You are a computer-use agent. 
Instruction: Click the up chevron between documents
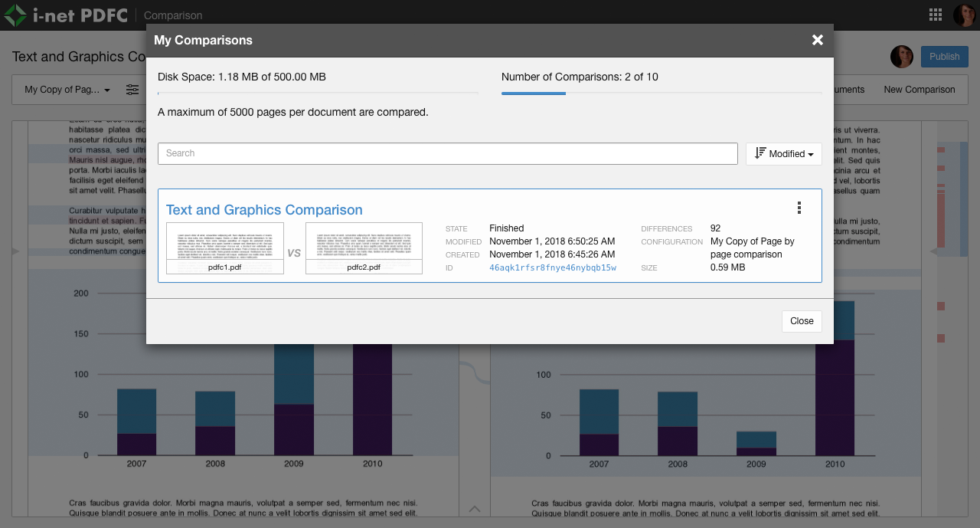[475, 509]
